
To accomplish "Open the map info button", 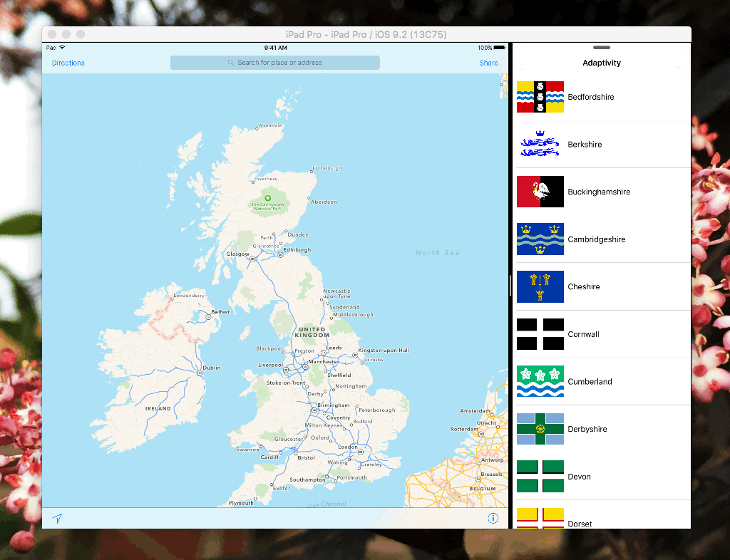I will coord(493,518).
